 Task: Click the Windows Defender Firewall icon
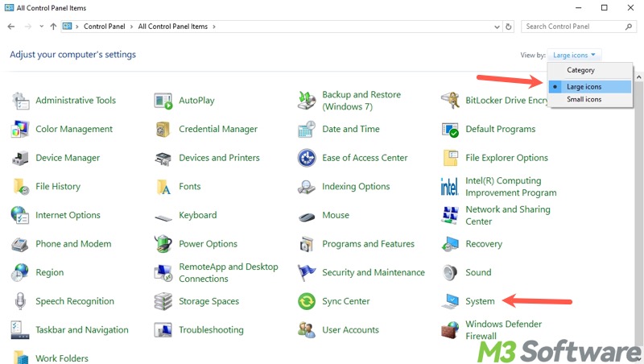(x=450, y=330)
